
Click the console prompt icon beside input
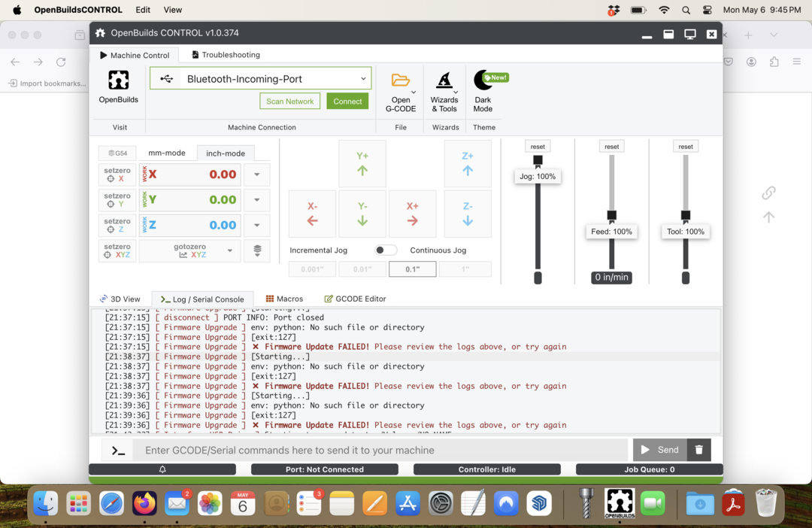coord(118,451)
